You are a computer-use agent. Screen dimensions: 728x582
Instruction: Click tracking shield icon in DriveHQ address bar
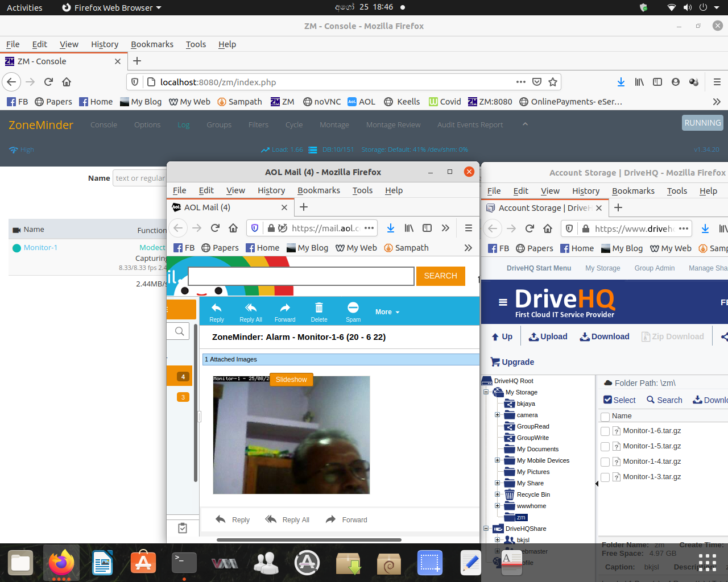pos(569,228)
